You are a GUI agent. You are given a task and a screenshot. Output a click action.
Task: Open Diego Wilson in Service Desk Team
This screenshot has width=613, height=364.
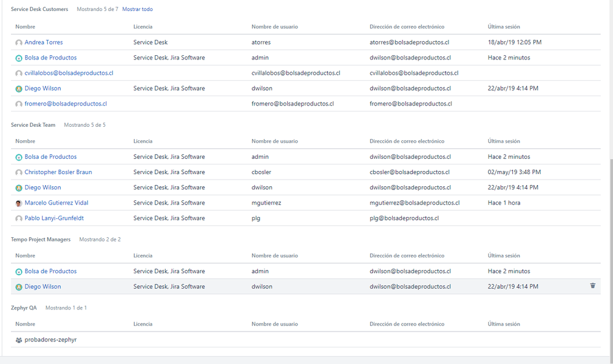[x=42, y=188]
